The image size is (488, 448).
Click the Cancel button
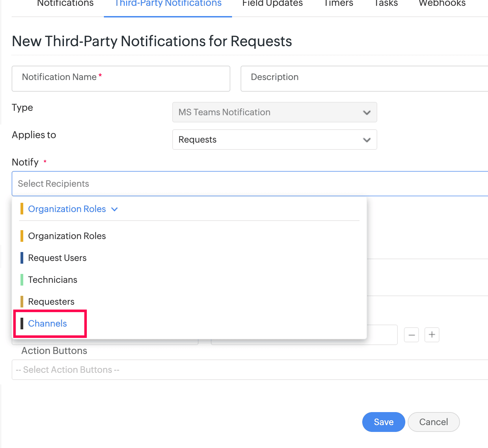[x=433, y=422]
